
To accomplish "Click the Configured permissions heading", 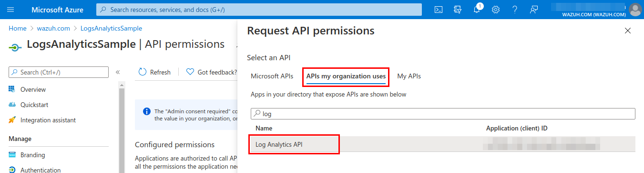I will [x=175, y=144].
